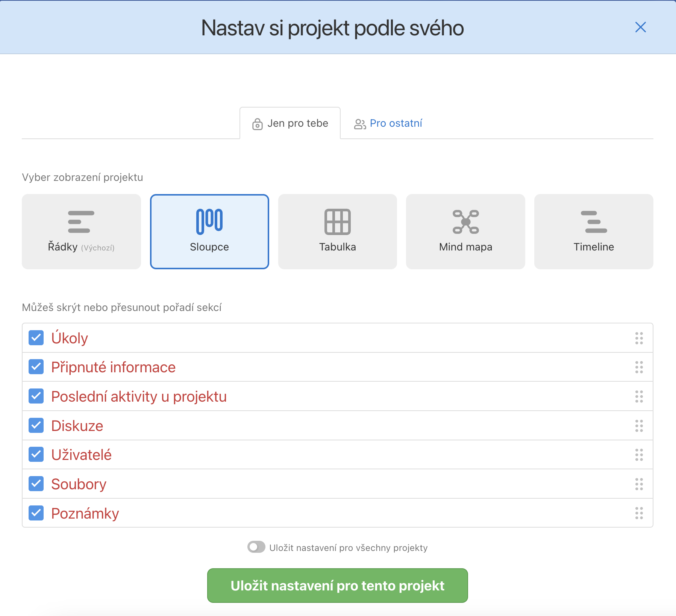Click the drag handle for Poznámky
676x616 pixels.
point(639,513)
